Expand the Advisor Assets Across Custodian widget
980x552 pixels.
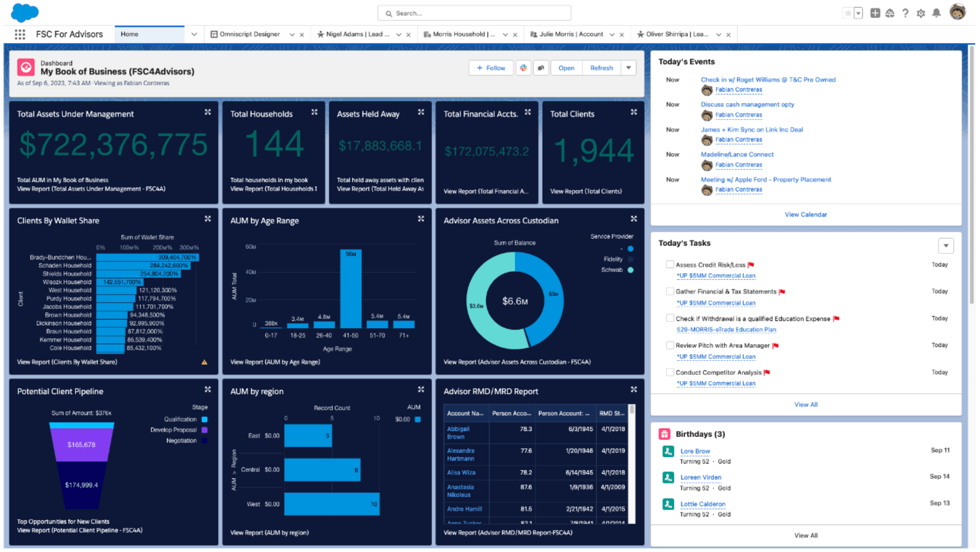tap(634, 219)
